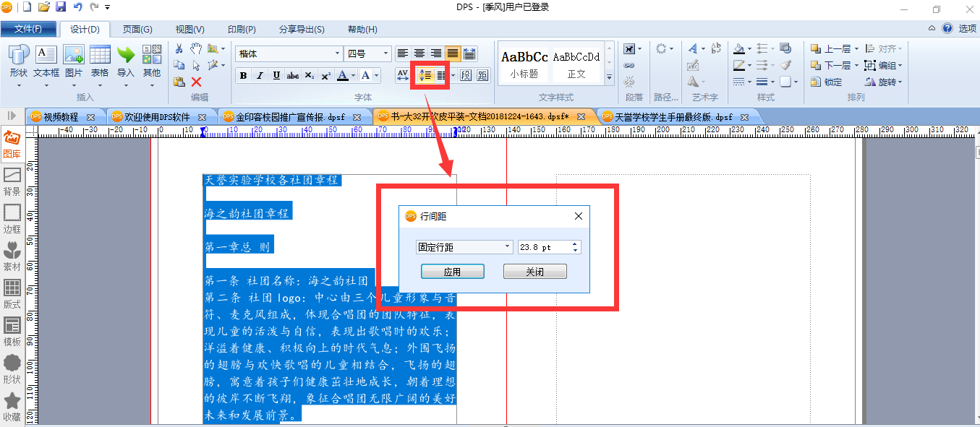Toggle justified text alignment

pos(453,53)
